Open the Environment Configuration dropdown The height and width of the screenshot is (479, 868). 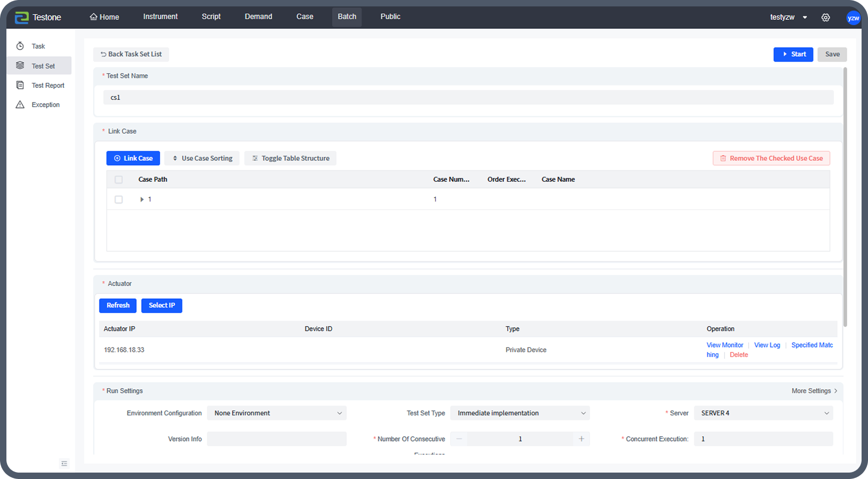276,413
